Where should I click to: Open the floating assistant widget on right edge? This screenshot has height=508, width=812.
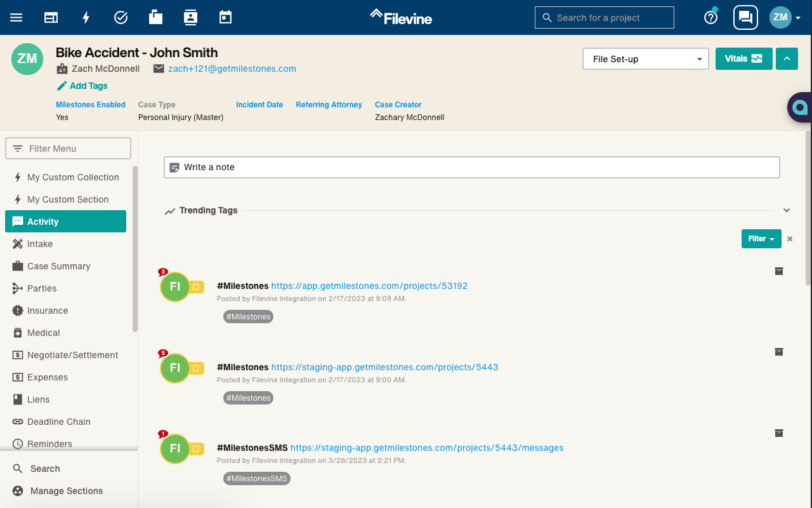tap(800, 107)
